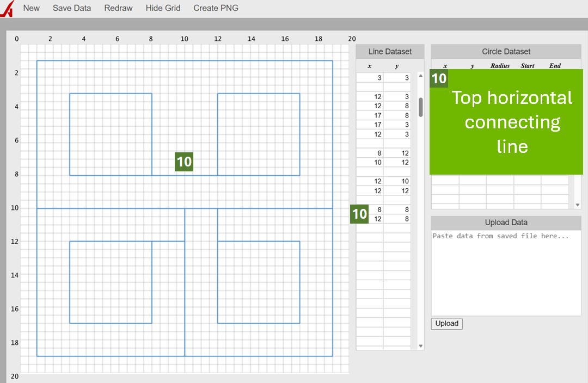Click the Circle Dataset panel header
The image size is (588, 383).
506,51
